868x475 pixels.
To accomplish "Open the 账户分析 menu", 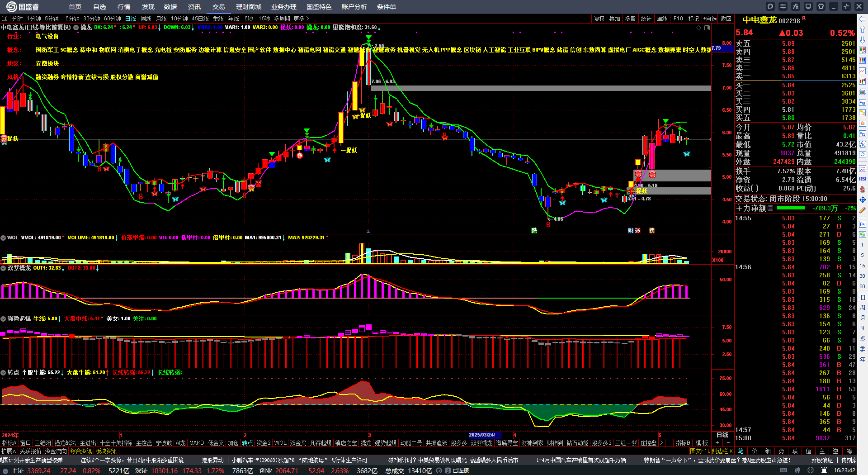I will (354, 7).
